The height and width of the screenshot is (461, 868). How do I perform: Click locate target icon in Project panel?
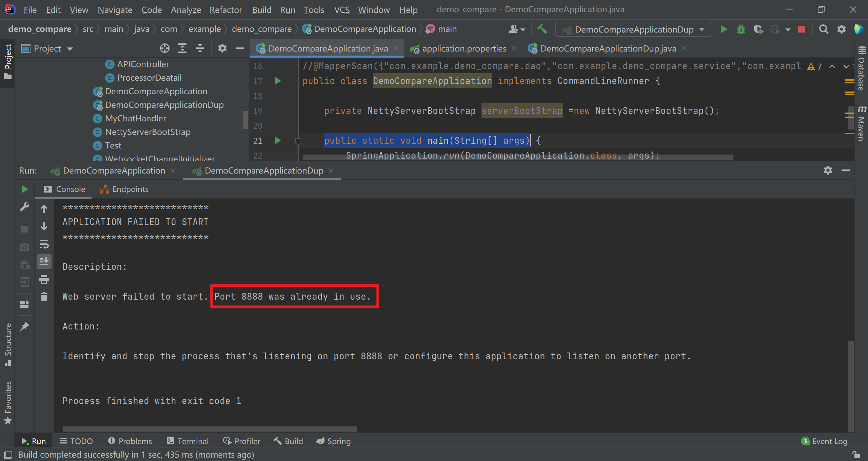pos(165,48)
